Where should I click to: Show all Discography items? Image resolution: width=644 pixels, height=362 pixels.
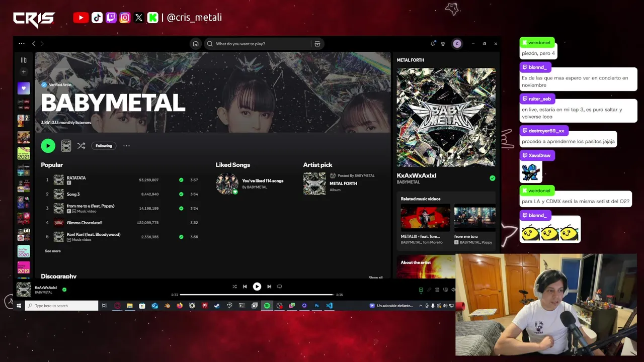[375, 278]
